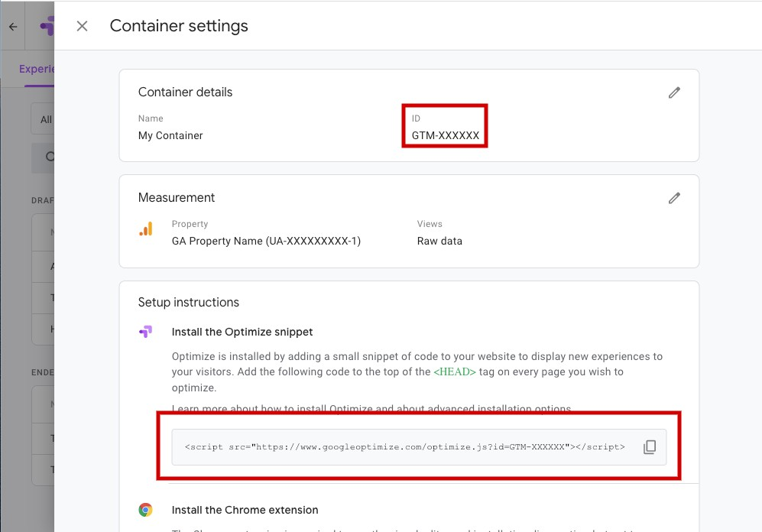Image resolution: width=762 pixels, height=532 pixels.
Task: Click the My Container name value
Action: click(170, 135)
